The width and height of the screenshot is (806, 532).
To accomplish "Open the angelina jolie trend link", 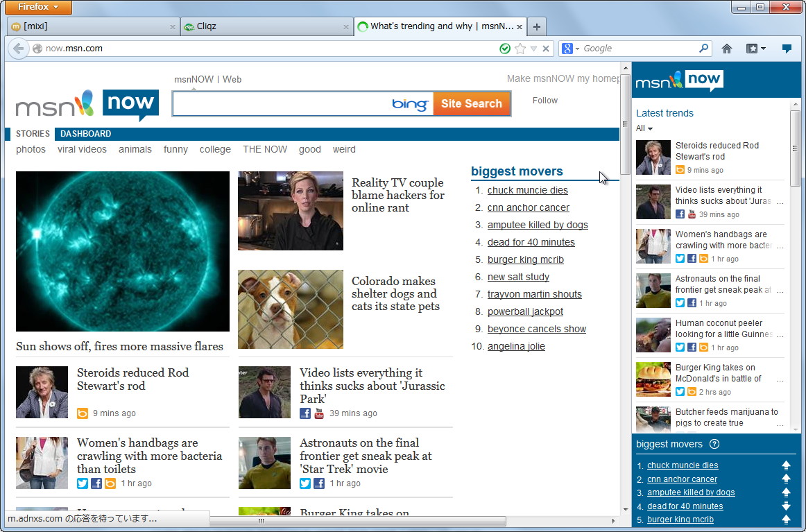I will [516, 346].
